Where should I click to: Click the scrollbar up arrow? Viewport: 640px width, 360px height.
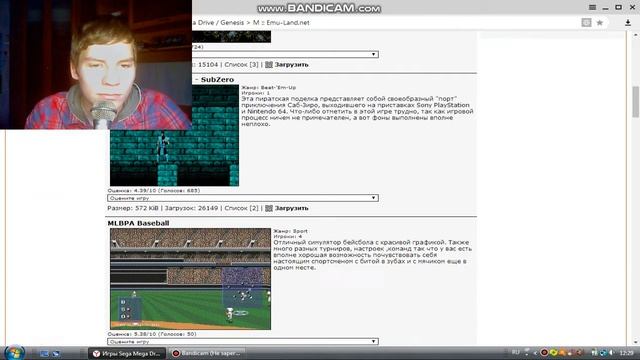[x=636, y=36]
